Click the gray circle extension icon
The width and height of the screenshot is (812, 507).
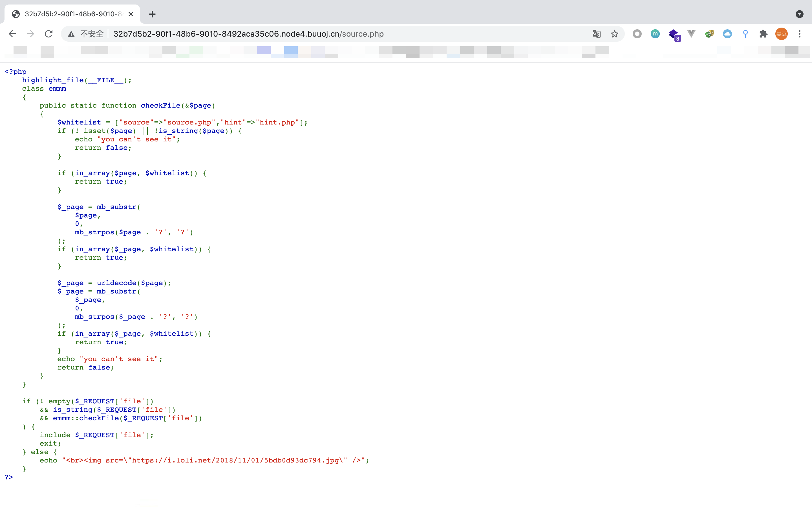(637, 34)
